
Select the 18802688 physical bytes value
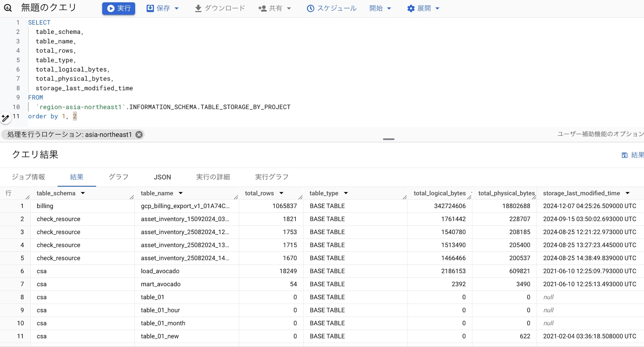pos(516,206)
